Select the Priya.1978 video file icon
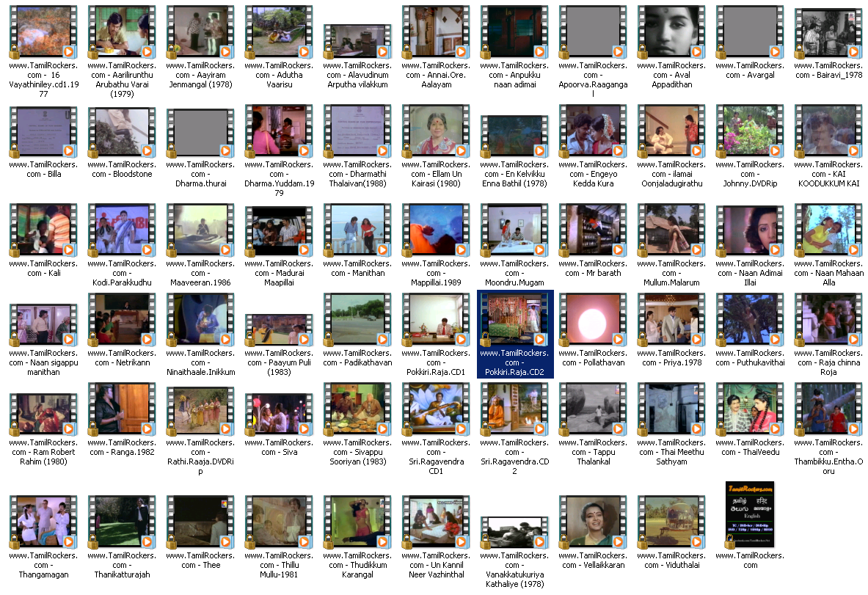 671,320
